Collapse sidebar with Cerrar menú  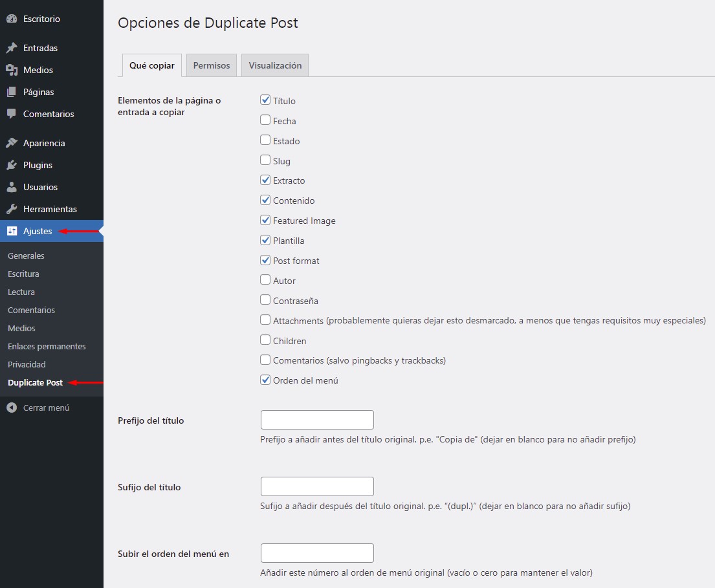pyautogui.click(x=46, y=408)
